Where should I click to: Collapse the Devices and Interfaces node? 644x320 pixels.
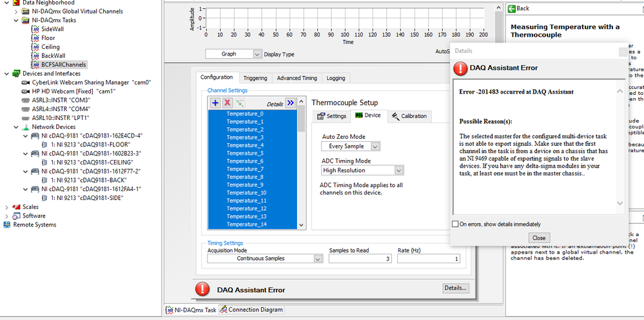[x=6, y=74]
